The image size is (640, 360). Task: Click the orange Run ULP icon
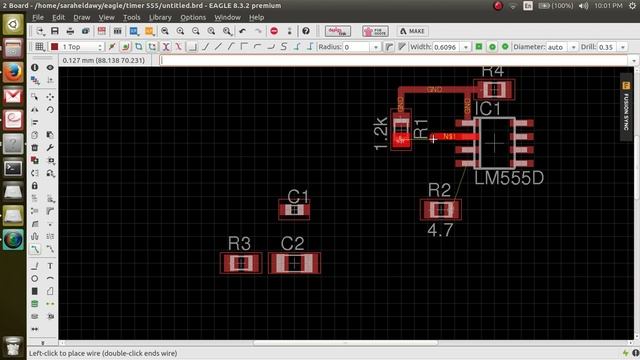click(149, 31)
